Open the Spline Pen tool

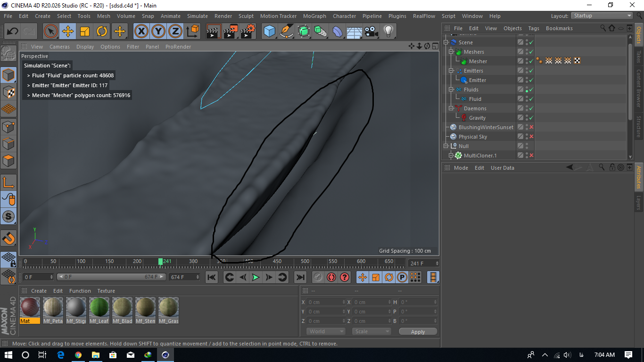pyautogui.click(x=286, y=32)
